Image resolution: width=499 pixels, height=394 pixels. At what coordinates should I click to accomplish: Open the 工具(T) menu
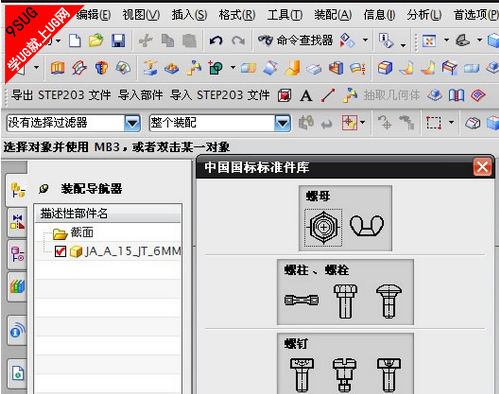point(285,15)
